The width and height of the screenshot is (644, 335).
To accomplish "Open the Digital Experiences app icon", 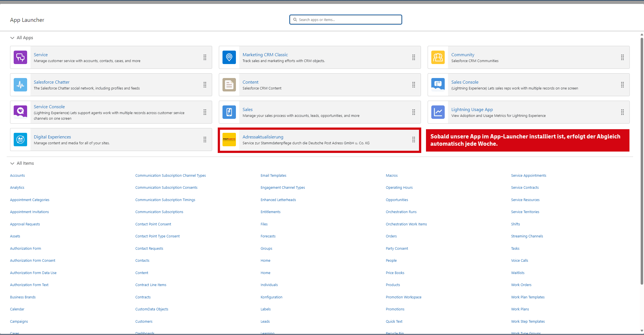I will [x=20, y=140].
